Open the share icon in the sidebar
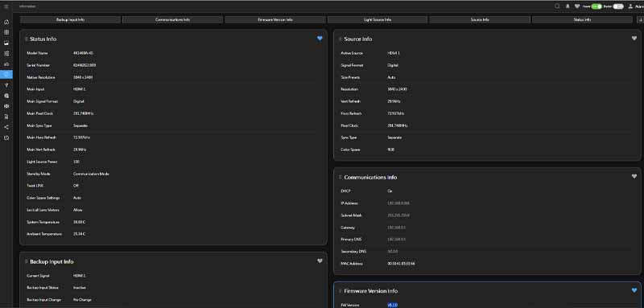The image size is (644, 308). point(6,127)
